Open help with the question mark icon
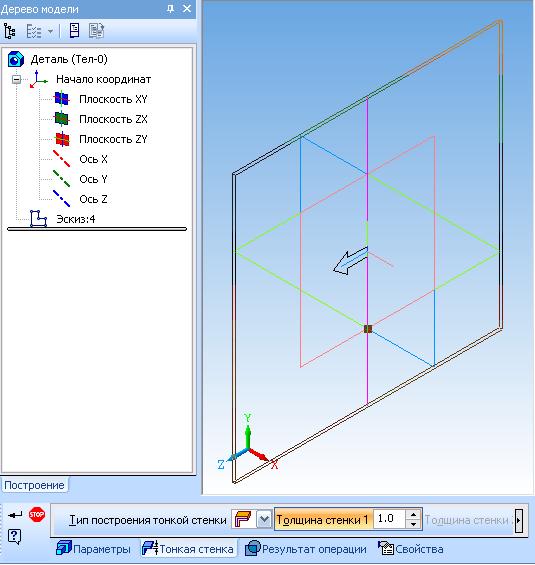This screenshot has height=565, width=535. tap(14, 537)
